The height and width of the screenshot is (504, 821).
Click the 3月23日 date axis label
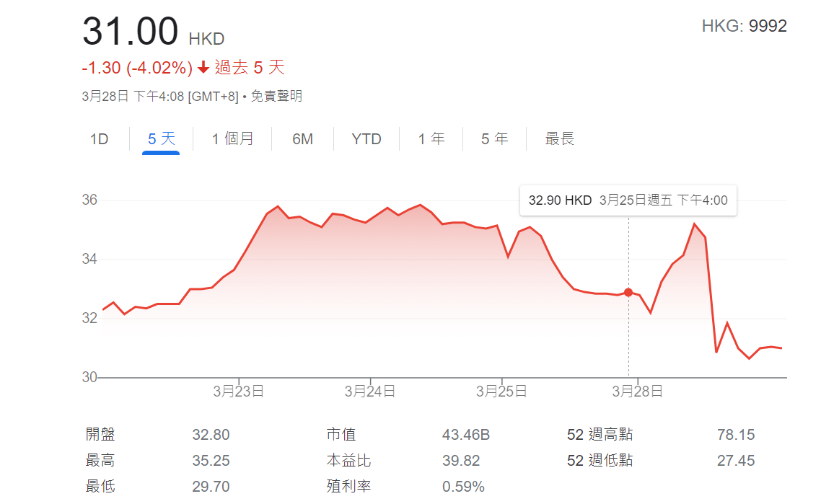pos(238,392)
